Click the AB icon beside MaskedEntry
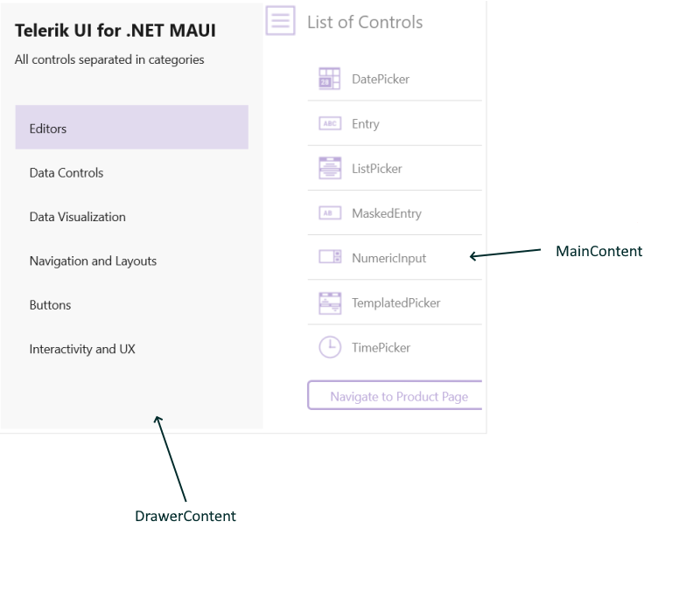Screen dimensions: 700x612 point(330,212)
